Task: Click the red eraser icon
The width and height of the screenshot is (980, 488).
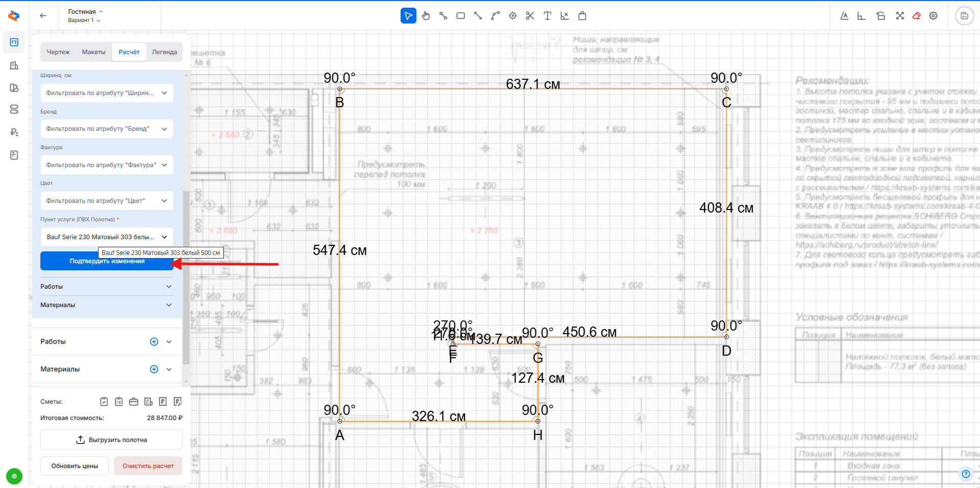Action: [x=917, y=16]
